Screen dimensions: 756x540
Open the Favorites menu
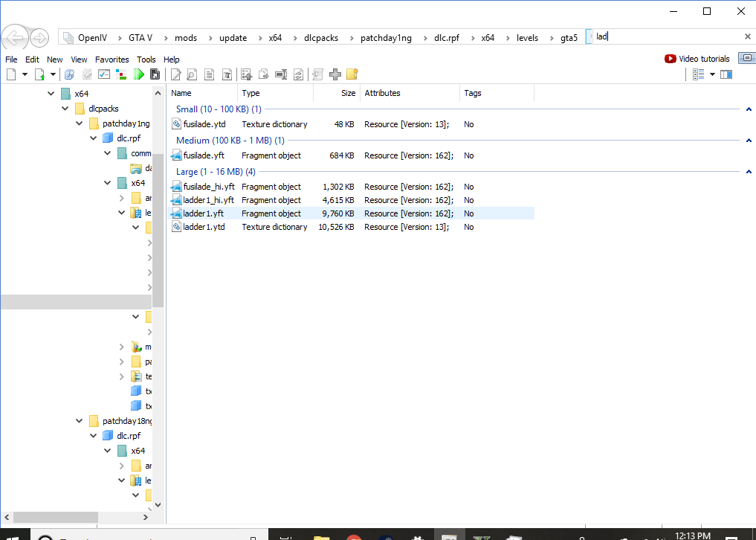(112, 60)
